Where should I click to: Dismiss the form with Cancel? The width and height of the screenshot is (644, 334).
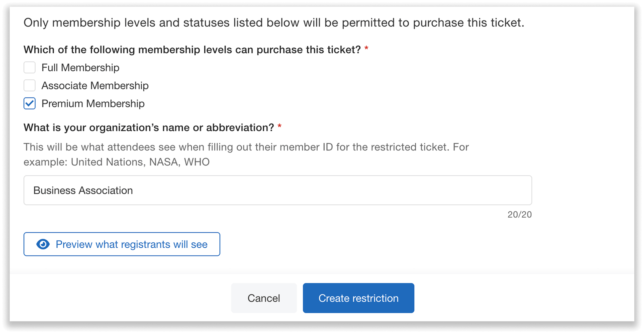point(264,298)
